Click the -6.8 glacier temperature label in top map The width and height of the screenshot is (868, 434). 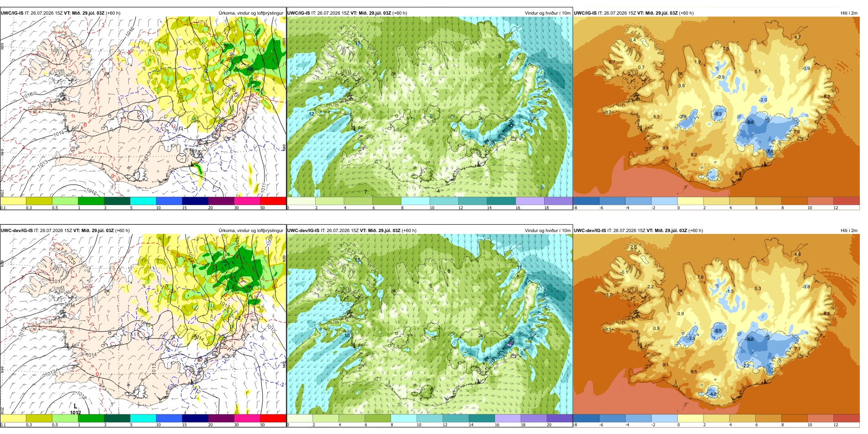(x=750, y=122)
